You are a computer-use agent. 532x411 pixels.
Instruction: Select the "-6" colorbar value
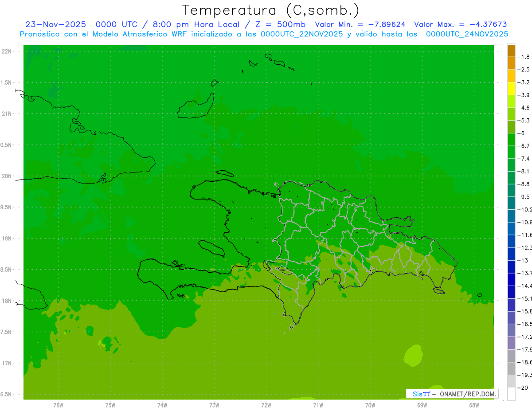(522, 133)
